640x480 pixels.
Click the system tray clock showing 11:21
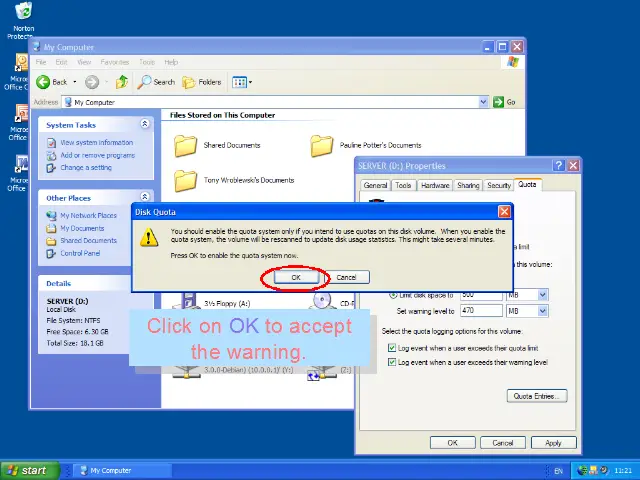pyautogui.click(x=622, y=471)
